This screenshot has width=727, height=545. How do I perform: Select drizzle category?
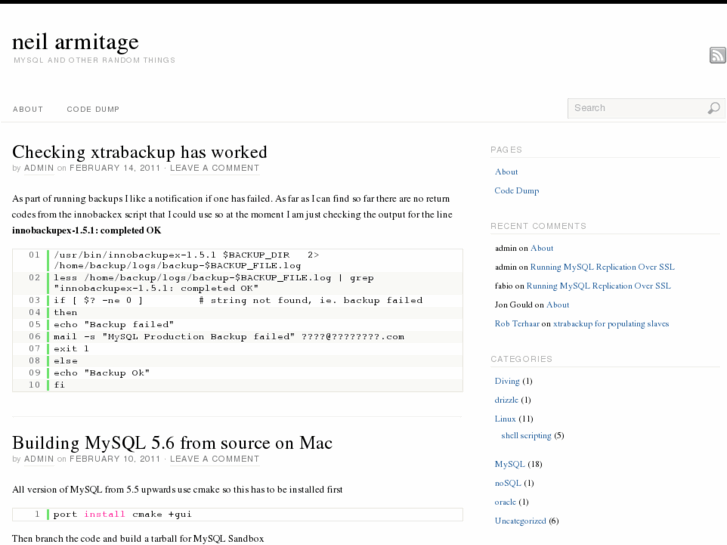click(x=506, y=400)
